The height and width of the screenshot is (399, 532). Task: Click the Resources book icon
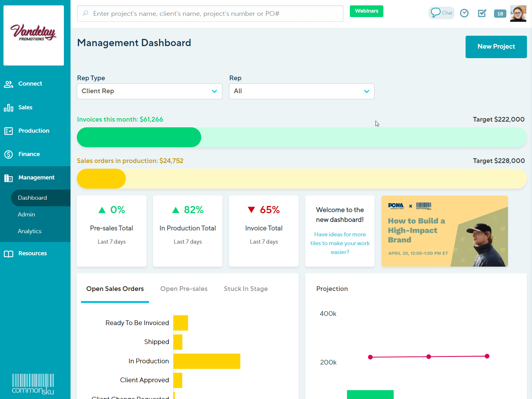9,254
